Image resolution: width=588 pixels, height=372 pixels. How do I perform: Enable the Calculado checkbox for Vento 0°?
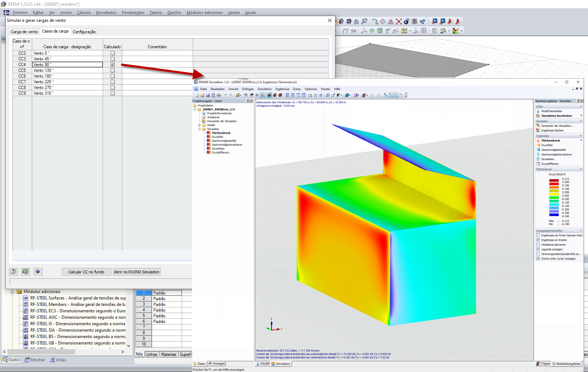(113, 53)
